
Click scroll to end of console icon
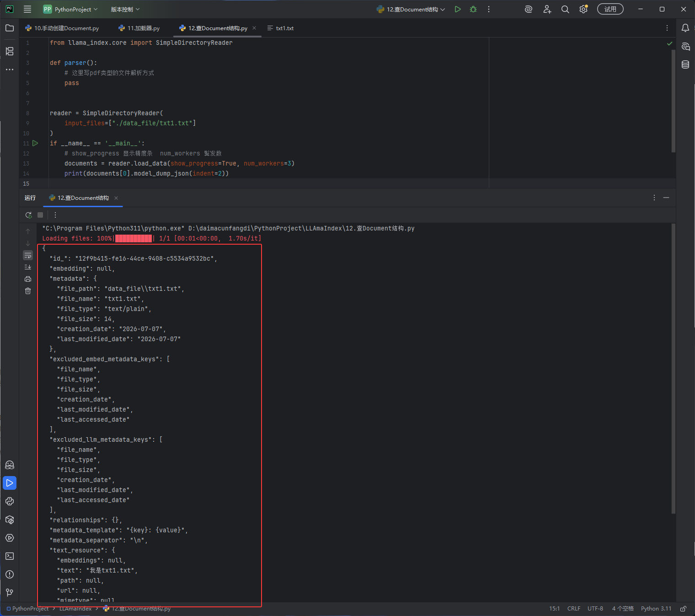coord(28,267)
